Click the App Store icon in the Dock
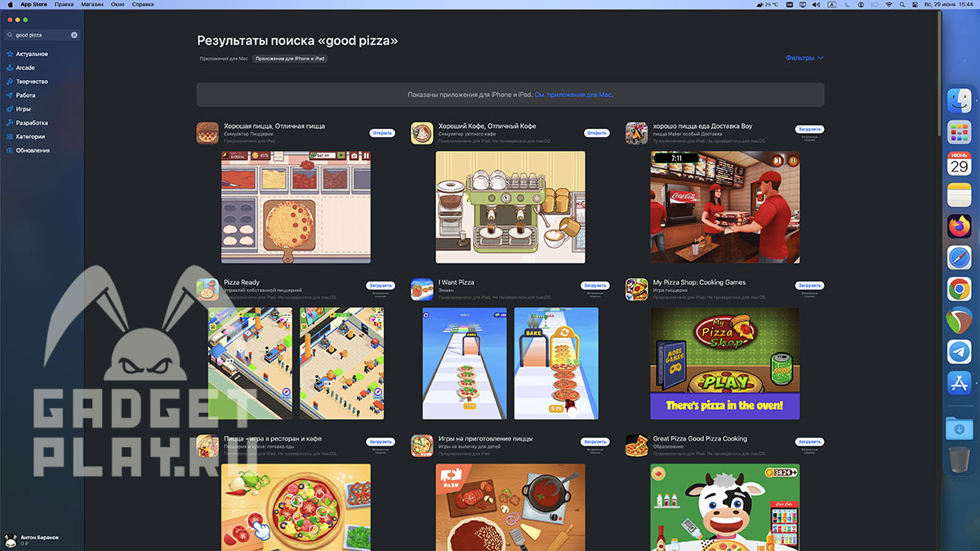Viewport: 980px width, 551px height. tap(959, 382)
